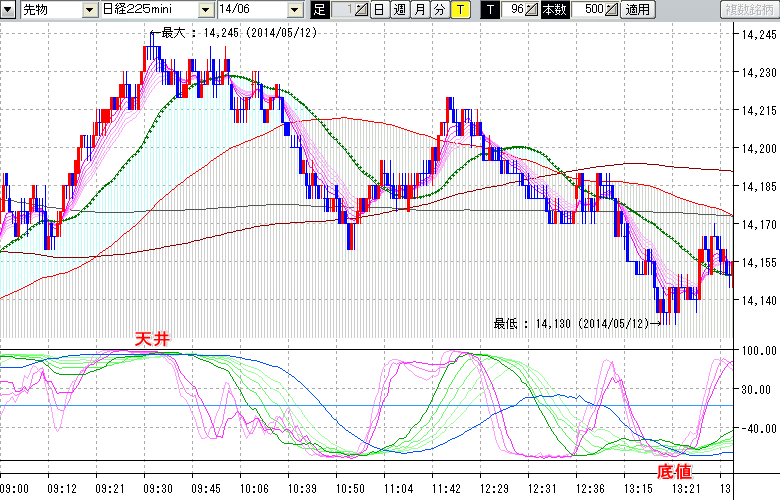
Task: Open the 先物 product type dropdown
Action: coord(89,10)
